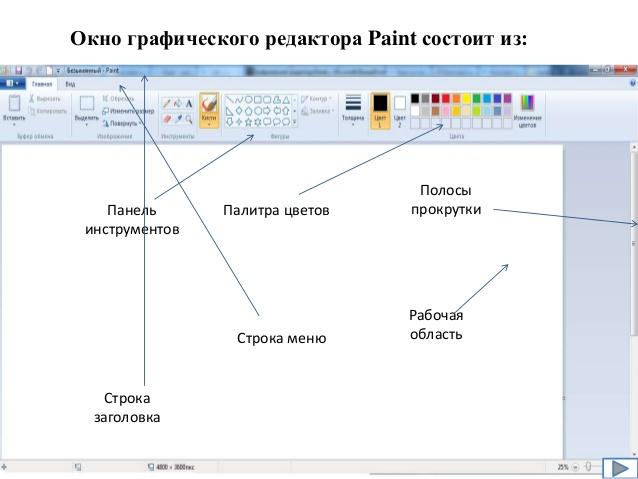Viewport: 638px width, 479px height.
Task: Select the Magnifier tool
Action: [x=189, y=119]
